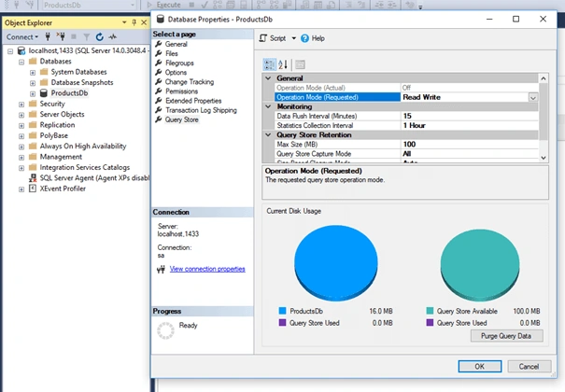Collapse the Monitoring category

coord(268,106)
